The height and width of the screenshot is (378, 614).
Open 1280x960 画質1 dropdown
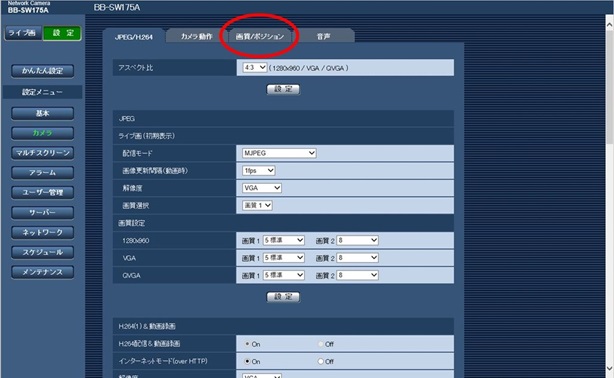click(x=284, y=240)
